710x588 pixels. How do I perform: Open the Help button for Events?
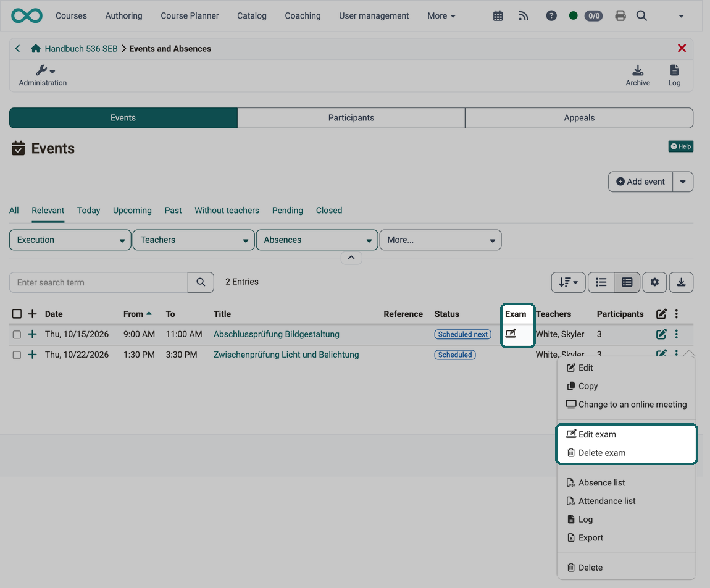point(680,146)
